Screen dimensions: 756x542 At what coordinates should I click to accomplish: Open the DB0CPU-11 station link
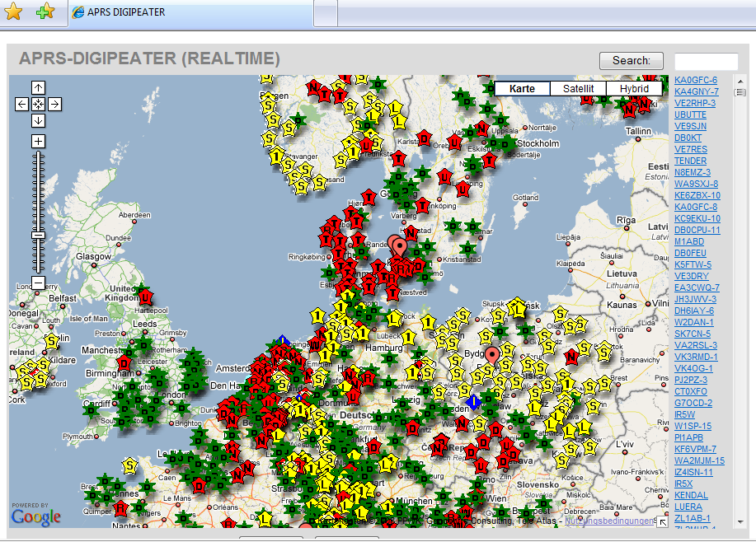click(697, 230)
